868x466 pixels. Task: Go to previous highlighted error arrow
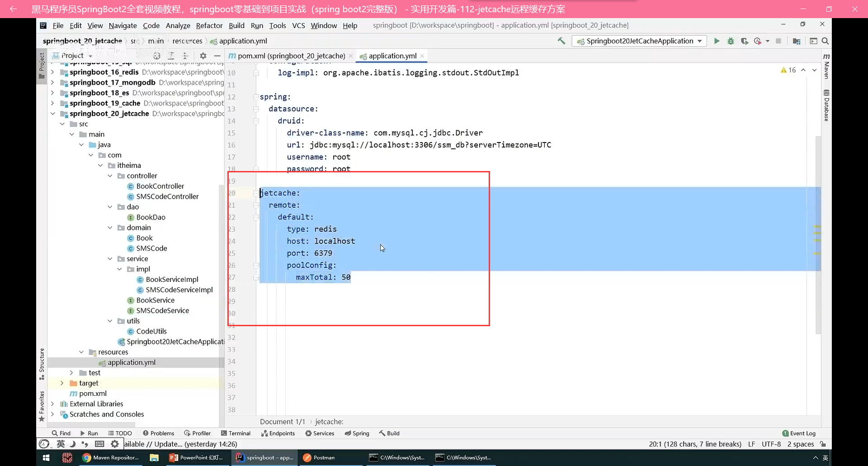pyautogui.click(x=803, y=70)
